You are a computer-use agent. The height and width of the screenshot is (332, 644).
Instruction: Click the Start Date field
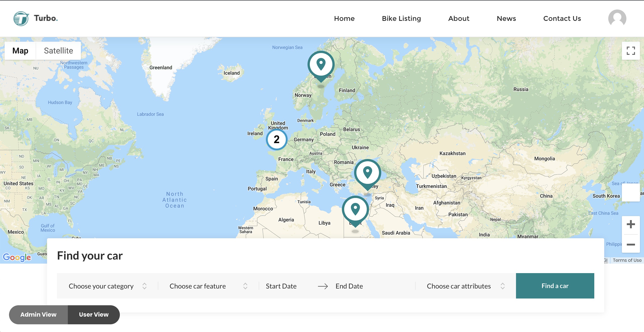(281, 286)
